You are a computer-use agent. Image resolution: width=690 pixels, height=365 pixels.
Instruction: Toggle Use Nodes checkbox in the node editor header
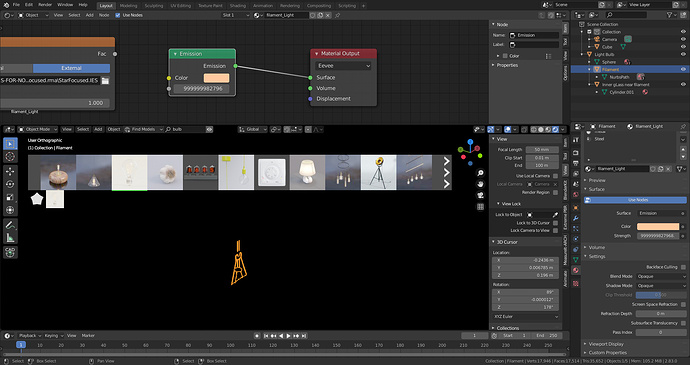[117, 15]
